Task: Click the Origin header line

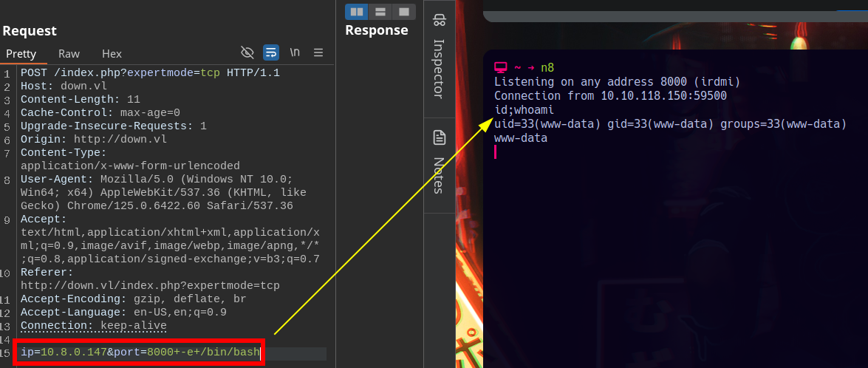Action: point(94,140)
